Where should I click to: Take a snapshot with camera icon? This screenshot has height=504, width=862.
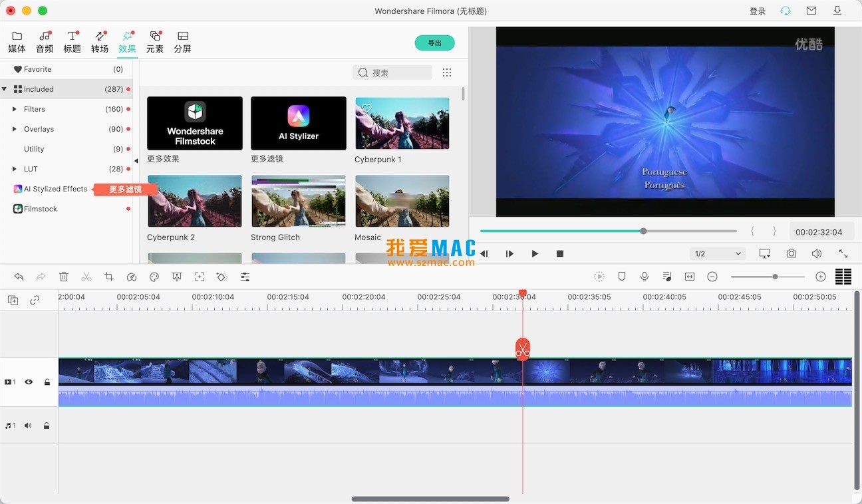pyautogui.click(x=791, y=253)
